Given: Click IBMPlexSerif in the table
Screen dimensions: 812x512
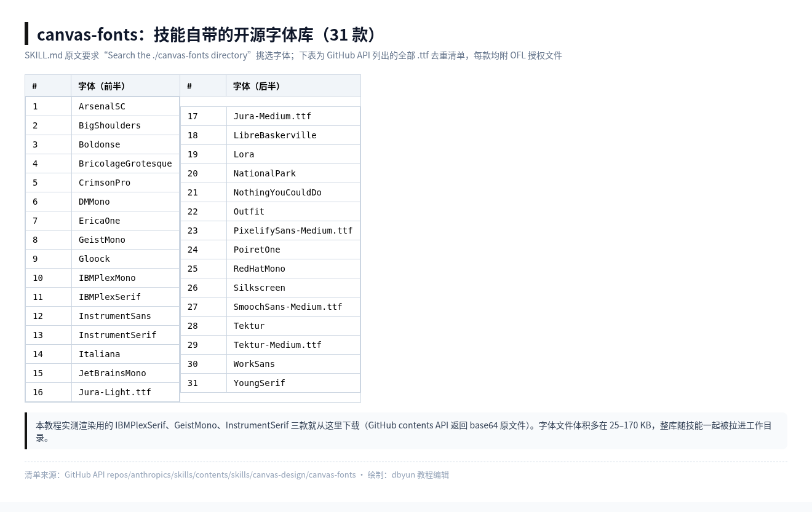Looking at the screenshot, I should (x=125, y=297).
